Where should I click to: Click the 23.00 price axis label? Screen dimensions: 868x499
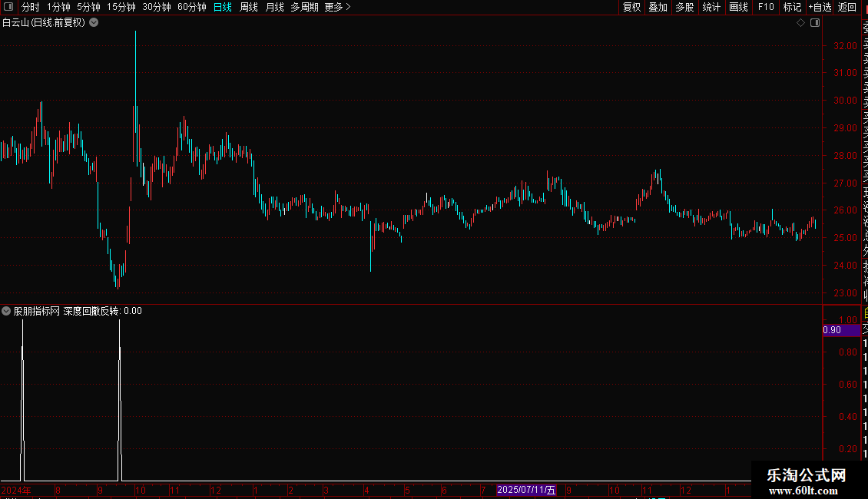pyautogui.click(x=845, y=293)
